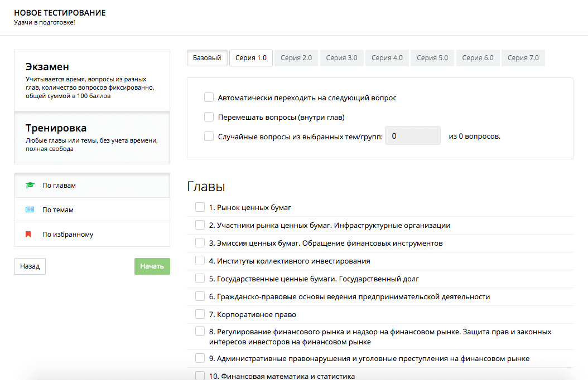This screenshot has width=588, height=380.
Task: Select the Серия 4.0 tab
Action: coord(387,58)
